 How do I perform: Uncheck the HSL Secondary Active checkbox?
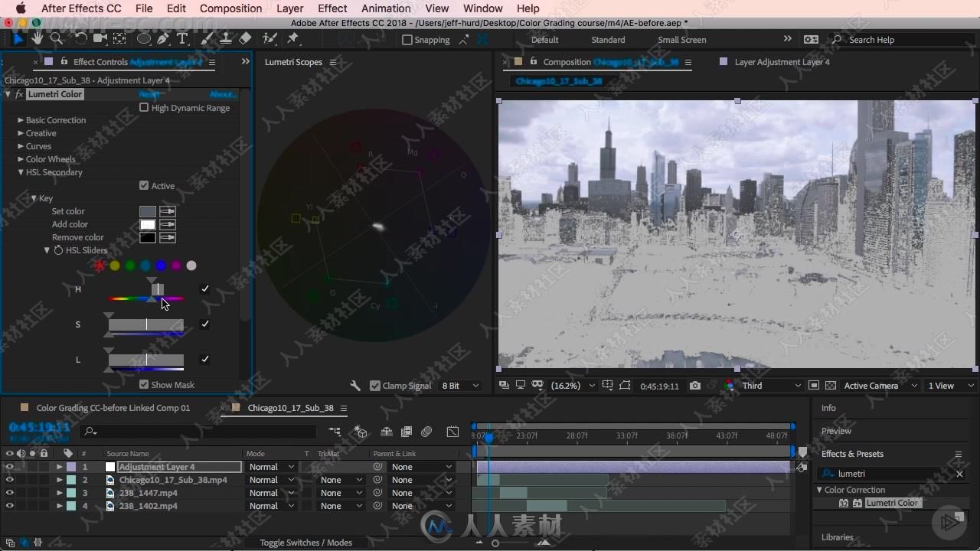[x=144, y=185]
